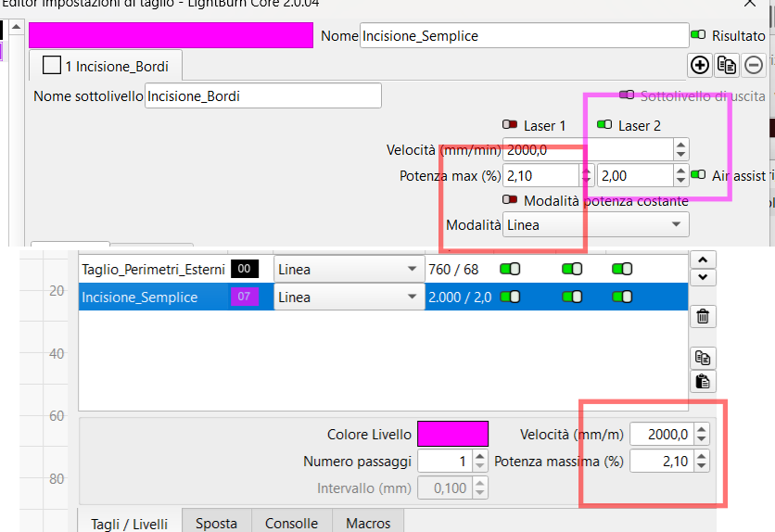The image size is (775, 532).
Task: Open the Modalità dropdown showing Linea
Action: 595,224
